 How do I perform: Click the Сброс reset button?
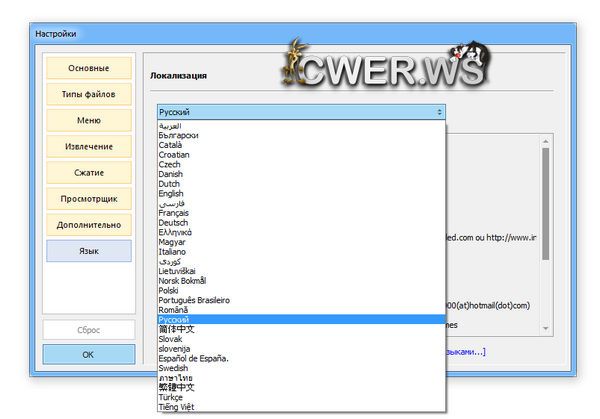point(88,329)
